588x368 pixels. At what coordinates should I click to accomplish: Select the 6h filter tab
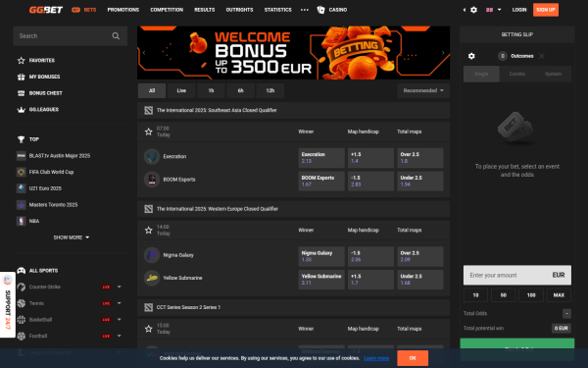coord(240,91)
